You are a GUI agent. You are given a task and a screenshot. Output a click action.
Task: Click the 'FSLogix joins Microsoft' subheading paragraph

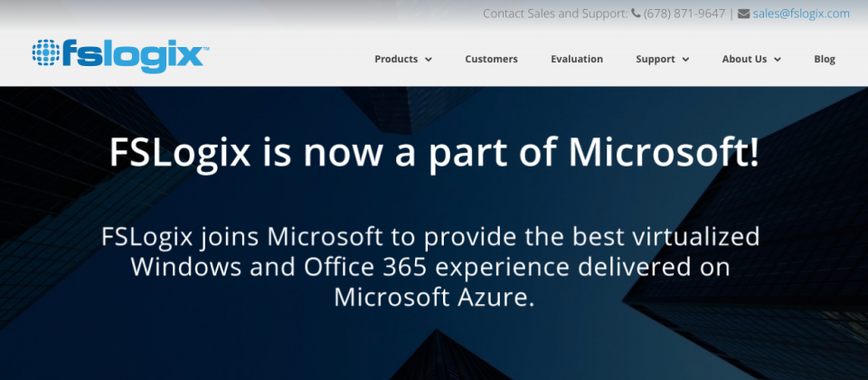coord(430,267)
